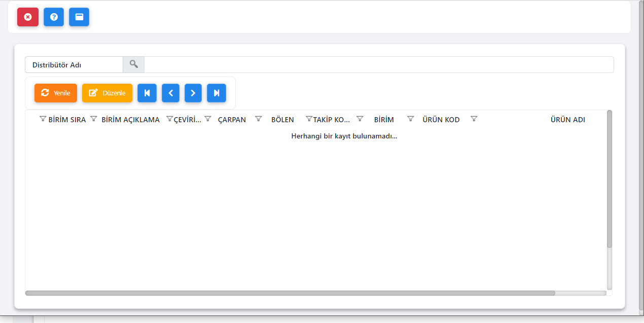Screen dimensions: 644x323
Task: Open filter for ÇEVİRİ... column
Action: click(x=170, y=119)
